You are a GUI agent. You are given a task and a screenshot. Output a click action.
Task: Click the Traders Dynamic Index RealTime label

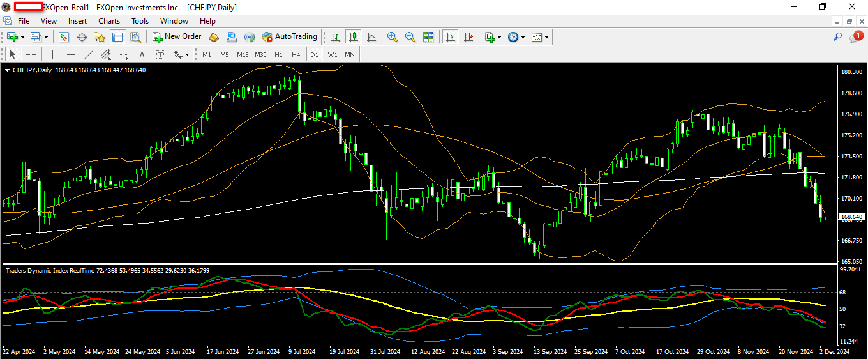49,271
